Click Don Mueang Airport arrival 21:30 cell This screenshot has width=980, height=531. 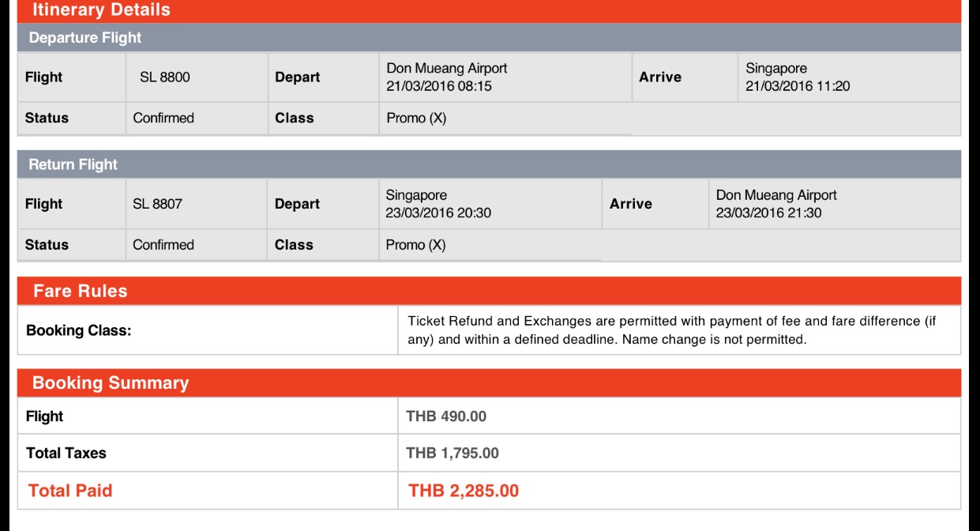click(x=835, y=204)
